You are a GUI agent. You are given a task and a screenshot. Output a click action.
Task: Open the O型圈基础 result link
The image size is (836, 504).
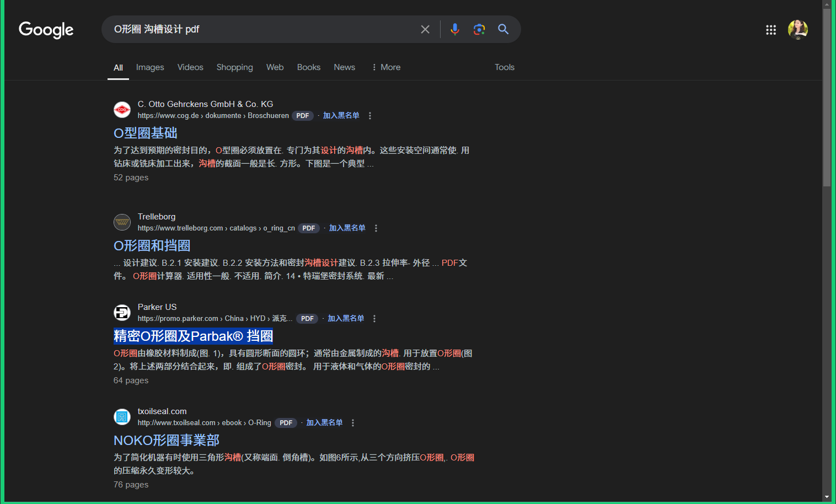146,133
